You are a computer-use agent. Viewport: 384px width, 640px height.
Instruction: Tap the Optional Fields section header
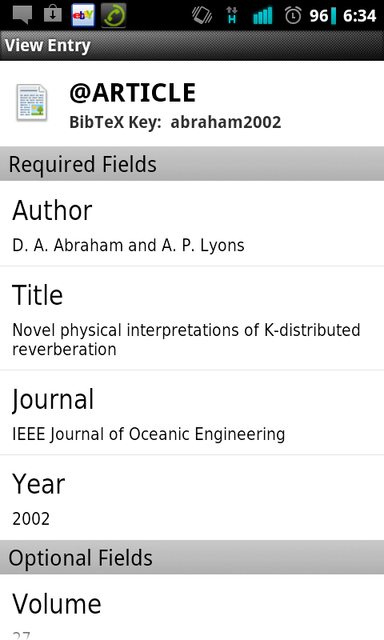(x=192, y=557)
